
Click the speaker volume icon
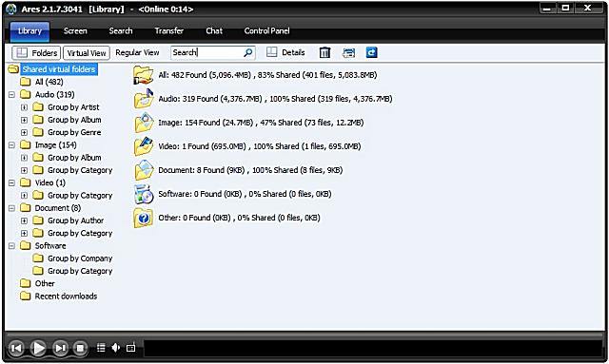(x=116, y=348)
